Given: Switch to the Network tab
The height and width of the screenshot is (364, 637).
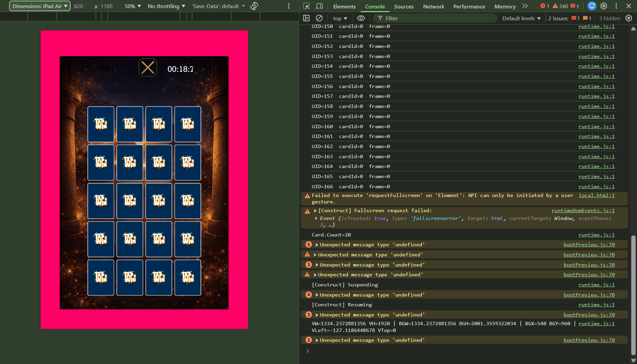Looking at the screenshot, I should click(433, 6).
